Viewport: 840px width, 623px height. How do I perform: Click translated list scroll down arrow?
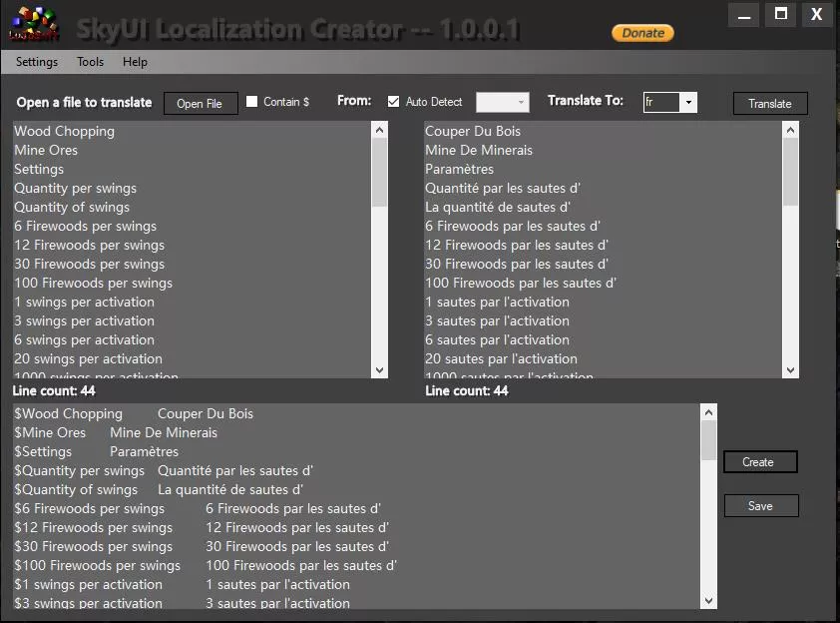click(791, 370)
